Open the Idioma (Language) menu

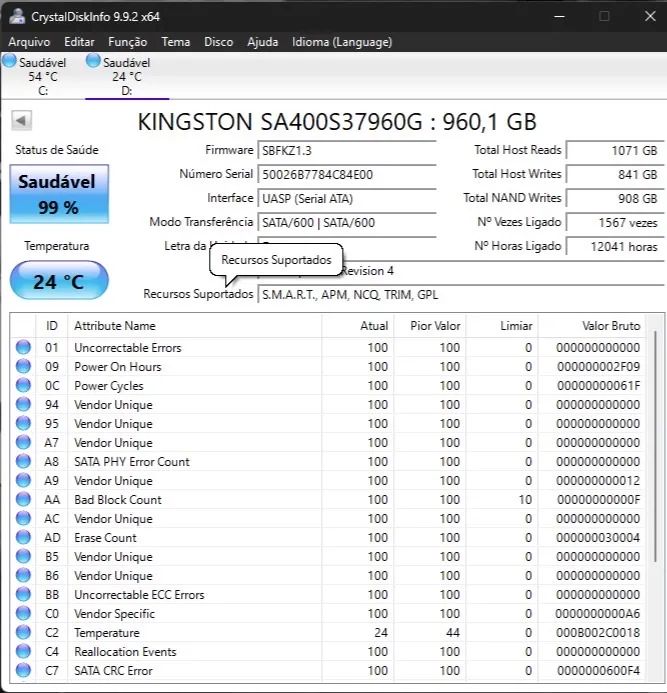342,42
